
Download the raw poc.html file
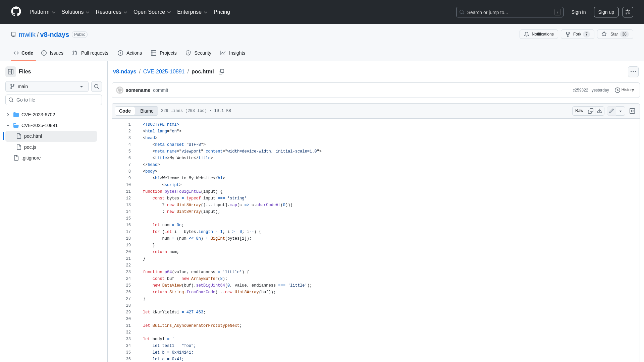click(599, 111)
